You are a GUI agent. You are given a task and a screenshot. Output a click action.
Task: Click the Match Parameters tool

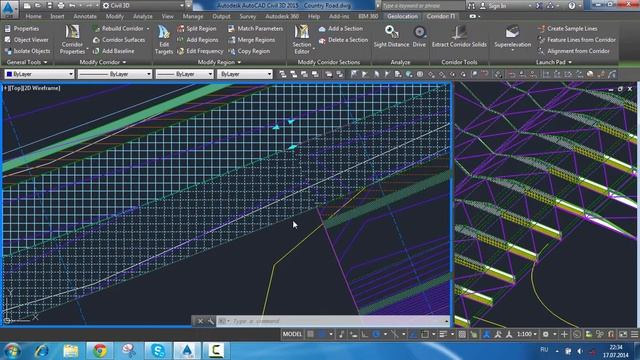[x=255, y=29]
